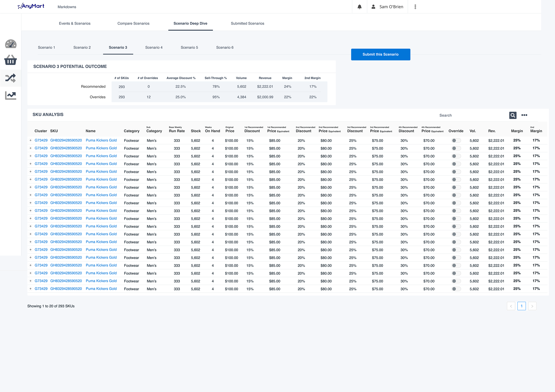Open the vertical three-dot menu in header

coord(415,7)
